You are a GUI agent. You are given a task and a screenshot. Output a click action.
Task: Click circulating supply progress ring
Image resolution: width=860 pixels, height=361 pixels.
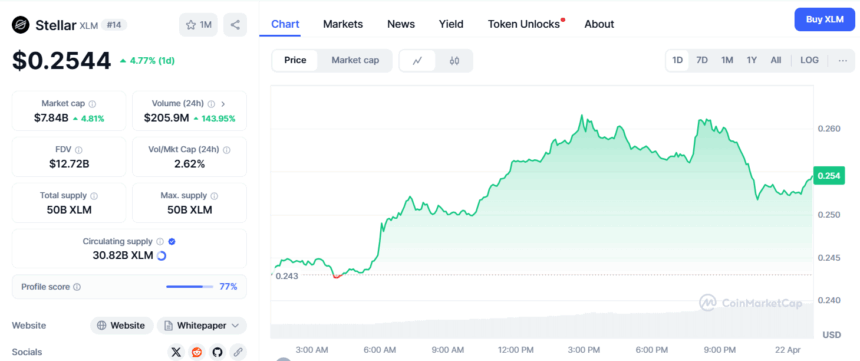[161, 256]
